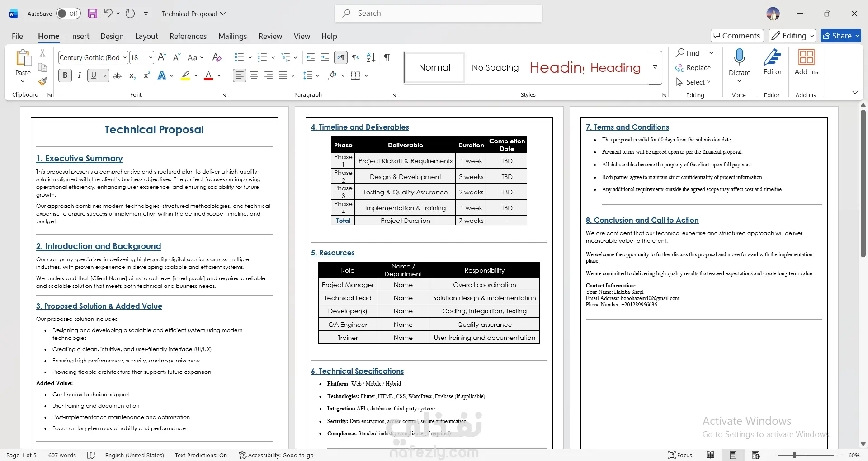Click the Share button
Screen dimensions: 868x461
point(840,36)
